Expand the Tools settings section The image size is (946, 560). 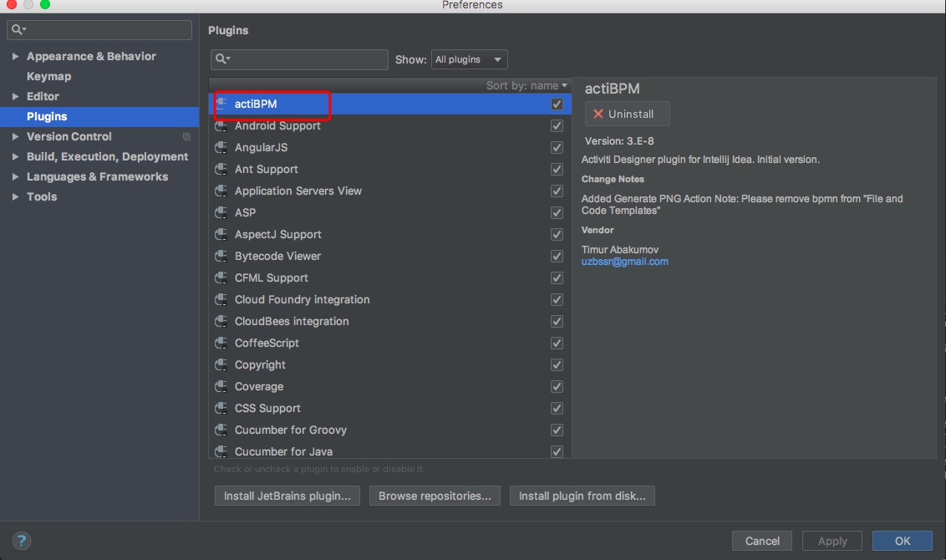(15, 196)
